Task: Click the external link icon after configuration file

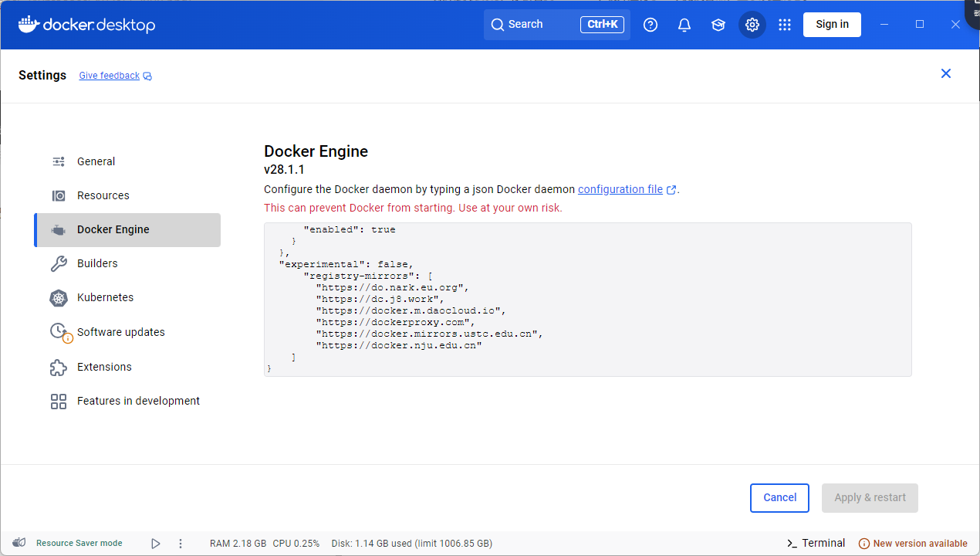Action: click(x=671, y=190)
